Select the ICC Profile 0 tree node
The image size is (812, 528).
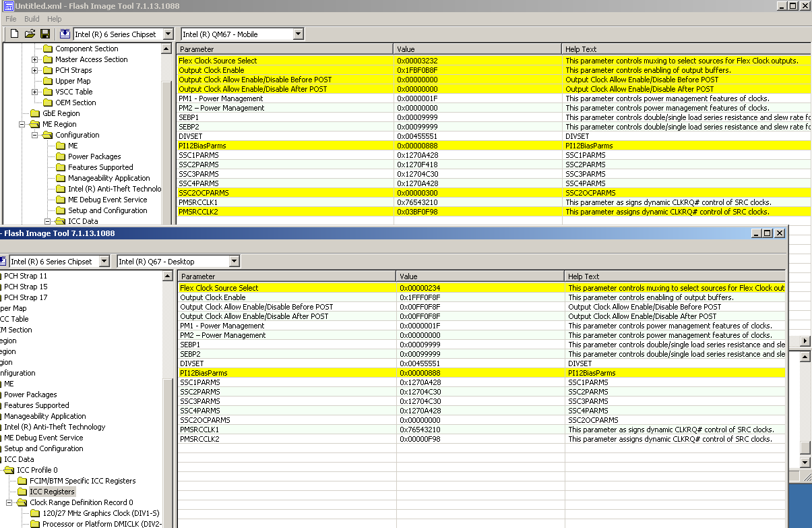coord(37,470)
